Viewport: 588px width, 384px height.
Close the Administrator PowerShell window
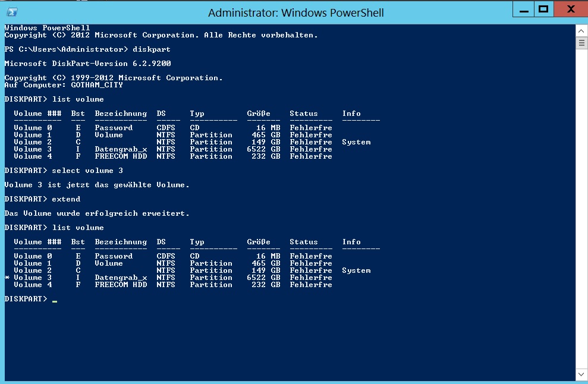coord(571,10)
